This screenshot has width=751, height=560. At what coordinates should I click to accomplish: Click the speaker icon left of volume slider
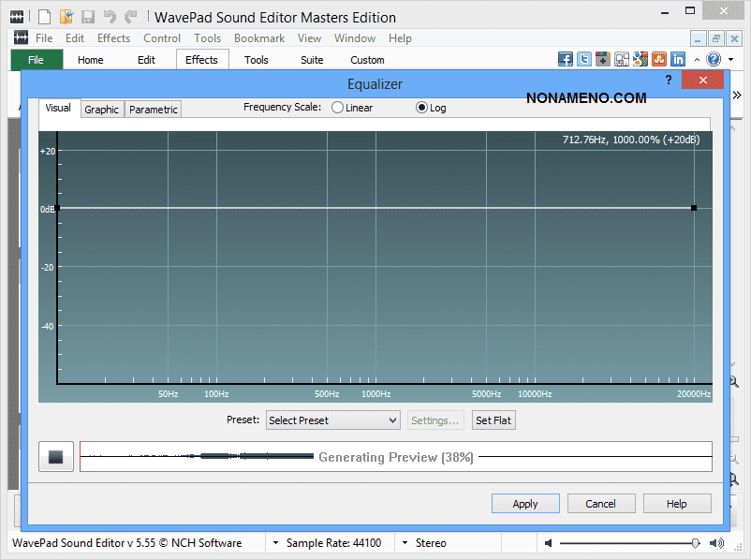(x=549, y=543)
